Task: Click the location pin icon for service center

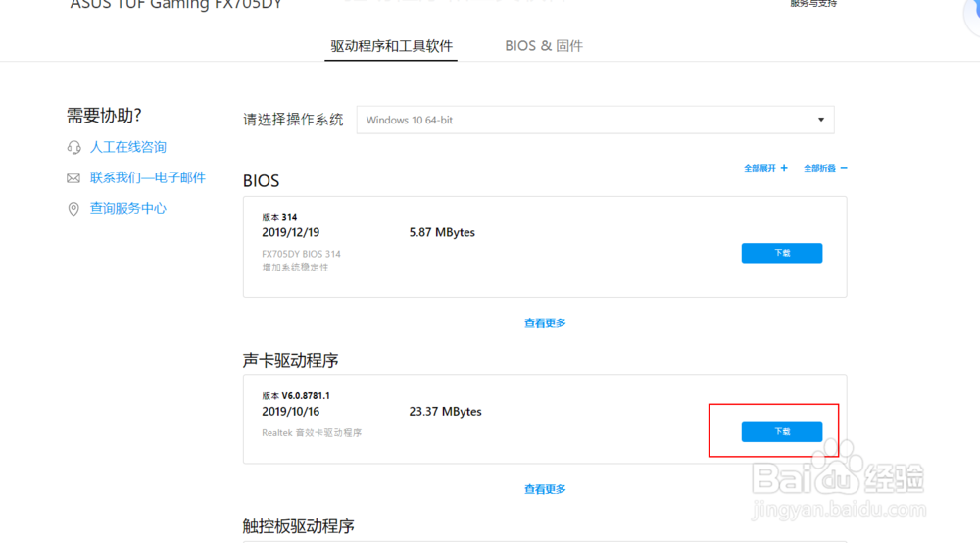Action: click(73, 209)
